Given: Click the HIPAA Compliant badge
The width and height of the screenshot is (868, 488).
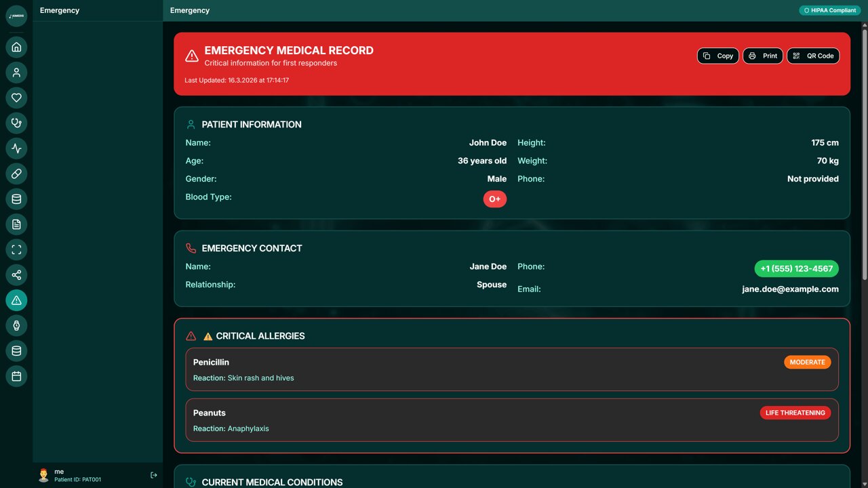Looking at the screenshot, I should click(830, 10).
